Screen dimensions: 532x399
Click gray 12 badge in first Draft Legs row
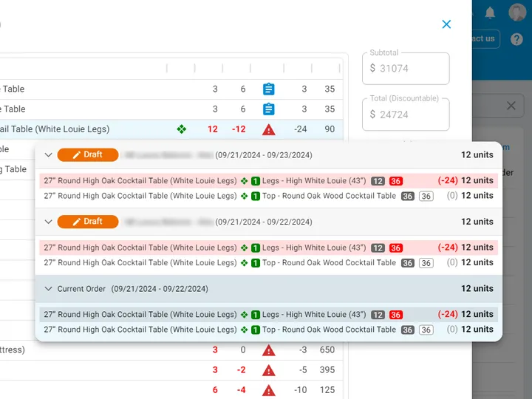pos(378,181)
